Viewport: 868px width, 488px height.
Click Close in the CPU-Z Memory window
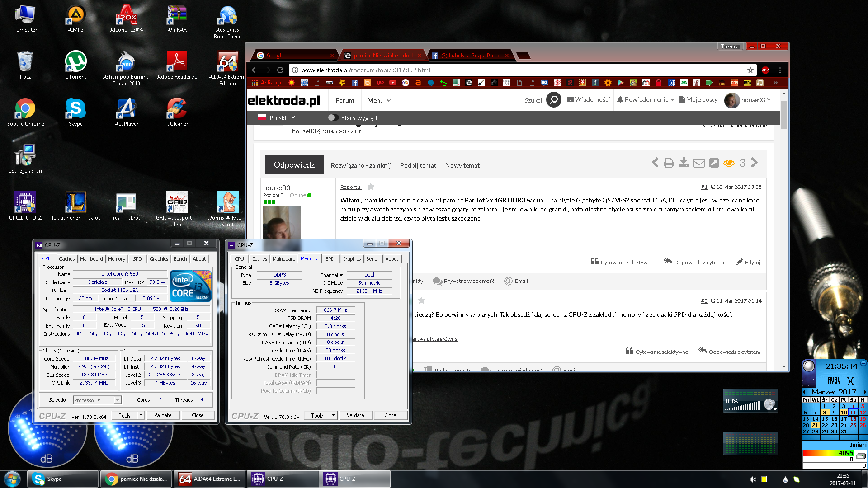[x=390, y=415]
